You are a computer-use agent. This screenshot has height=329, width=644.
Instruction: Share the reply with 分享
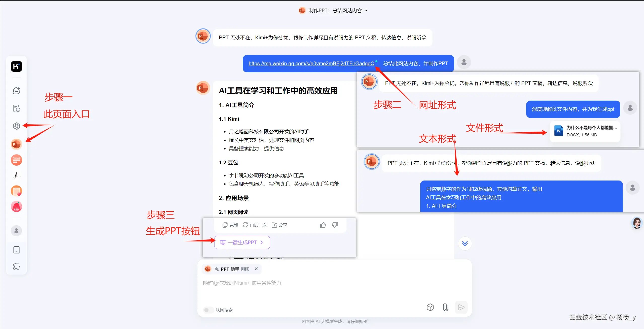[x=279, y=225]
